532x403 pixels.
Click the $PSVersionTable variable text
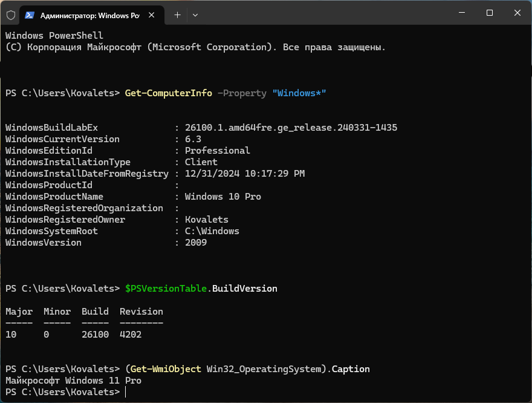166,289
